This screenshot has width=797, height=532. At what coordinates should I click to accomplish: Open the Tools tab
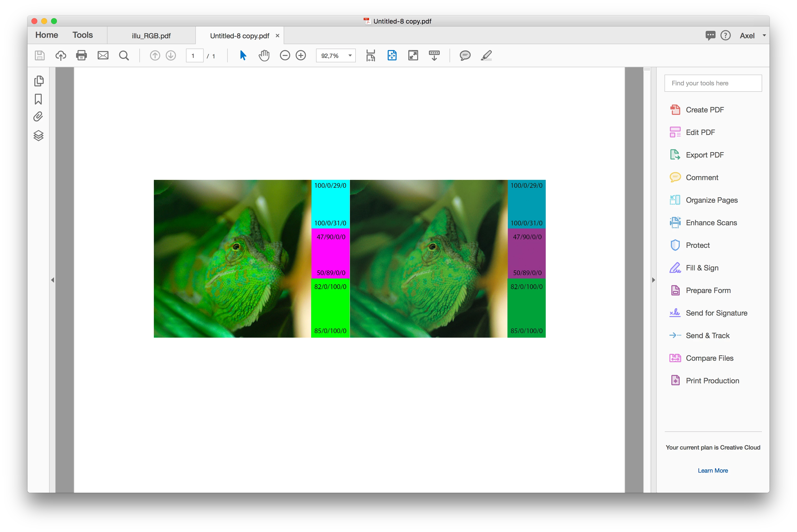tap(82, 35)
